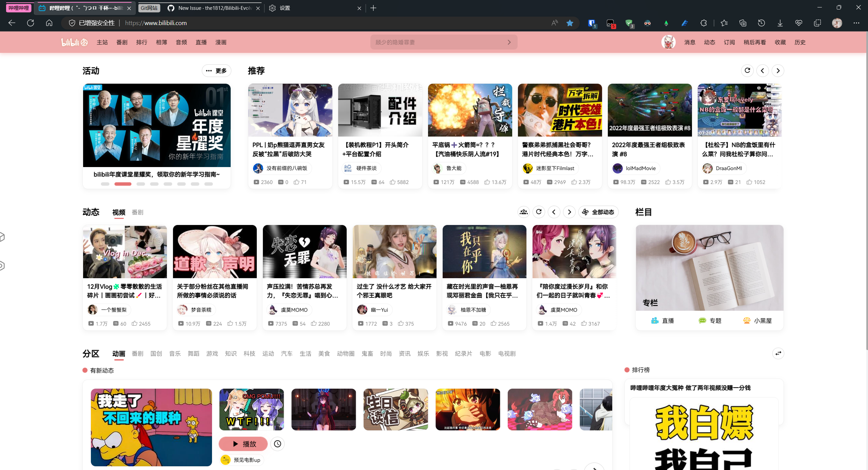868x470 pixels.
Task: Open 历史 in header
Action: coord(800,42)
